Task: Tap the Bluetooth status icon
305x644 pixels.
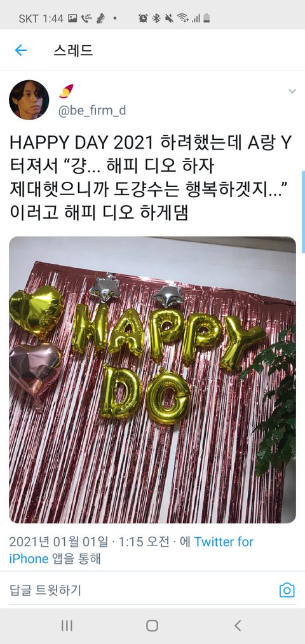Action: (x=156, y=18)
